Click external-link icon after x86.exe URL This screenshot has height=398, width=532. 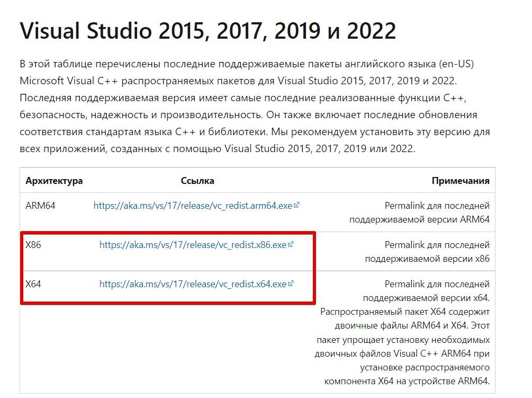(x=291, y=244)
